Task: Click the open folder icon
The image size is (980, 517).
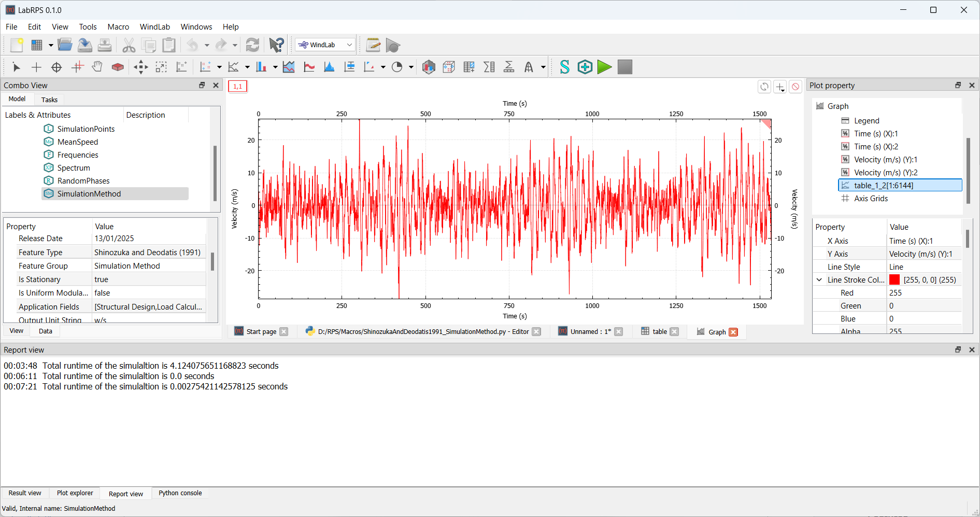Action: (65, 45)
